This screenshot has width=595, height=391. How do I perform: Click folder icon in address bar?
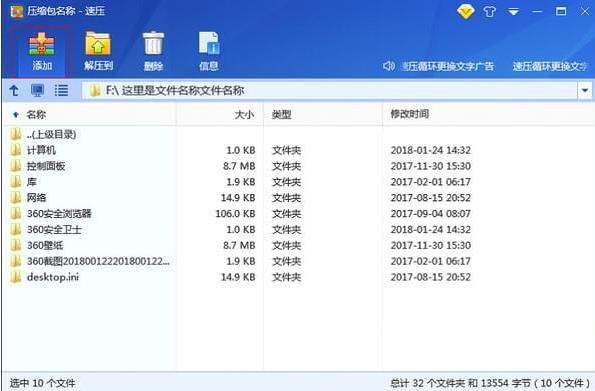(94, 90)
